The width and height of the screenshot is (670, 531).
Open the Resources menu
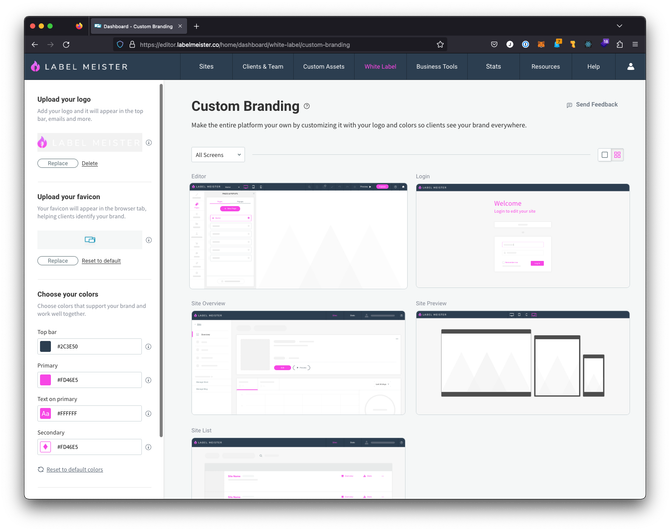545,67
